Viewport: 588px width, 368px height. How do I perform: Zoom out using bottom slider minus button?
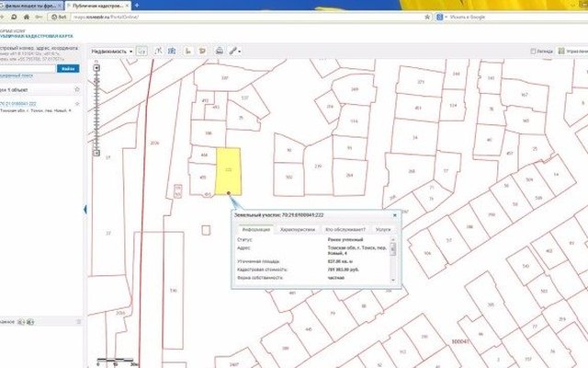point(96,153)
